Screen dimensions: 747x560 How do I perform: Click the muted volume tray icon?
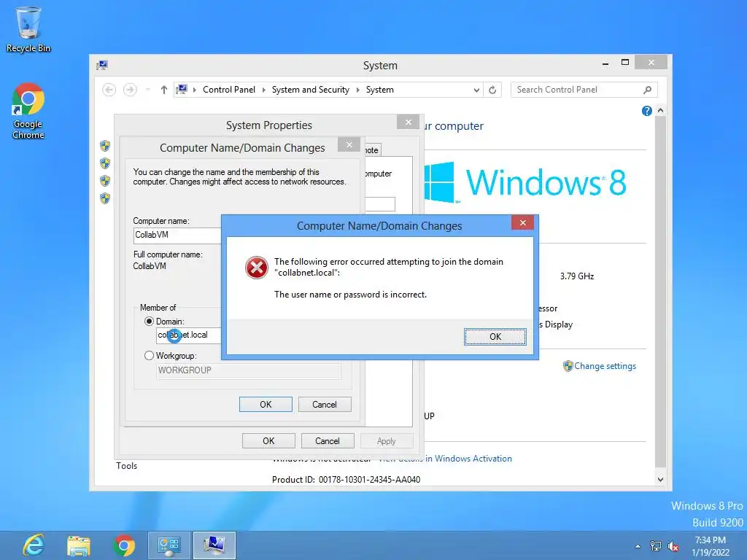coord(673,546)
